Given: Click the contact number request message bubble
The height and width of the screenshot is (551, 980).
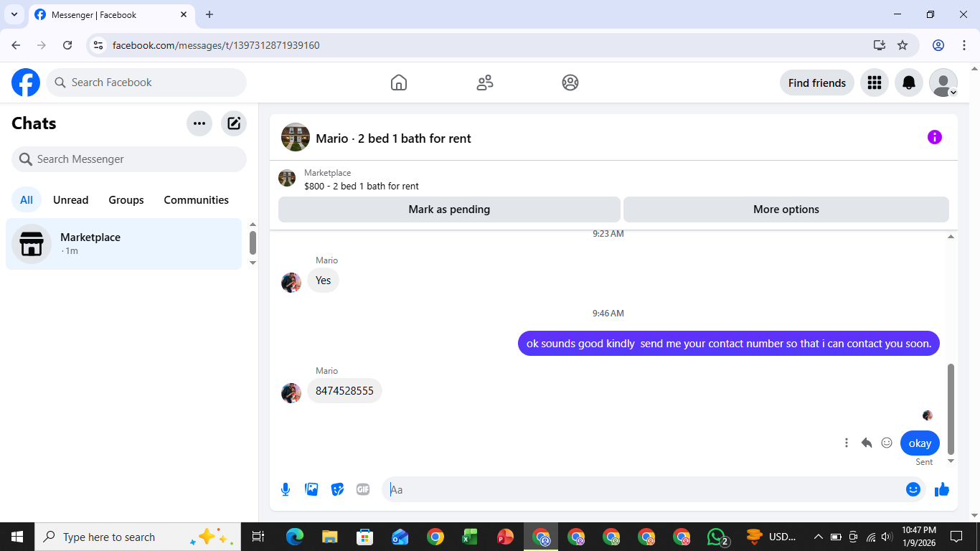Looking at the screenshot, I should tap(729, 344).
